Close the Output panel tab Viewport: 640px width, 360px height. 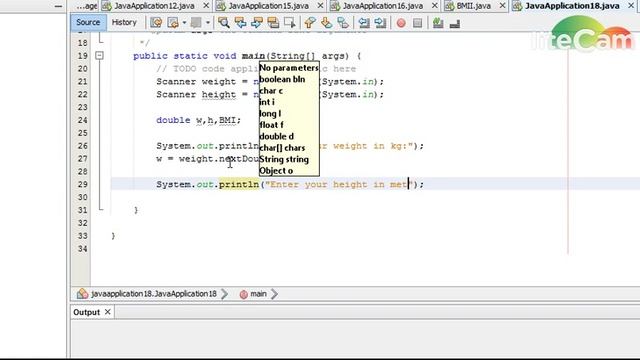108,312
